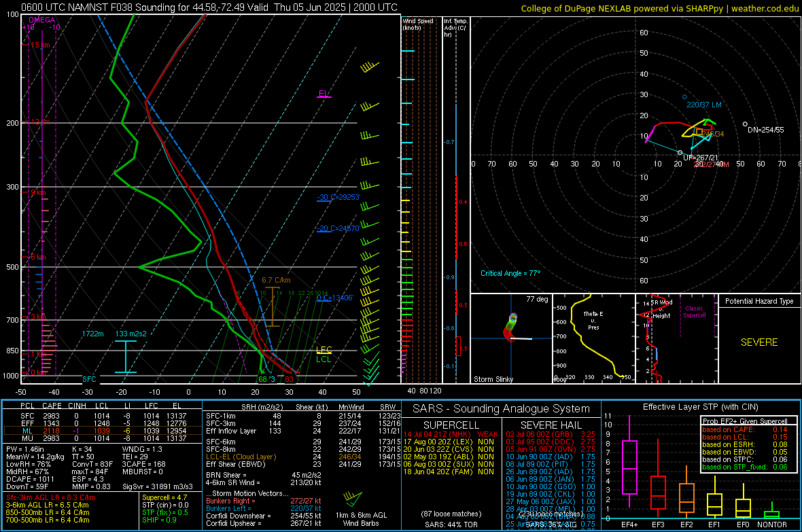Click the 'Bunkers Right' storm motion row
This screenshot has height=532, width=802.
coord(264,501)
